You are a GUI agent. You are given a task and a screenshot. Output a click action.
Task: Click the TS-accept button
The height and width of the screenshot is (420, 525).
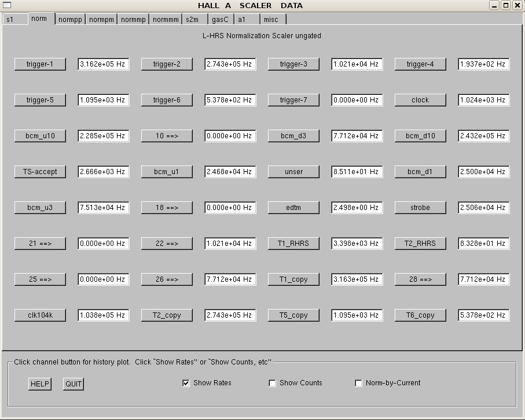40,171
